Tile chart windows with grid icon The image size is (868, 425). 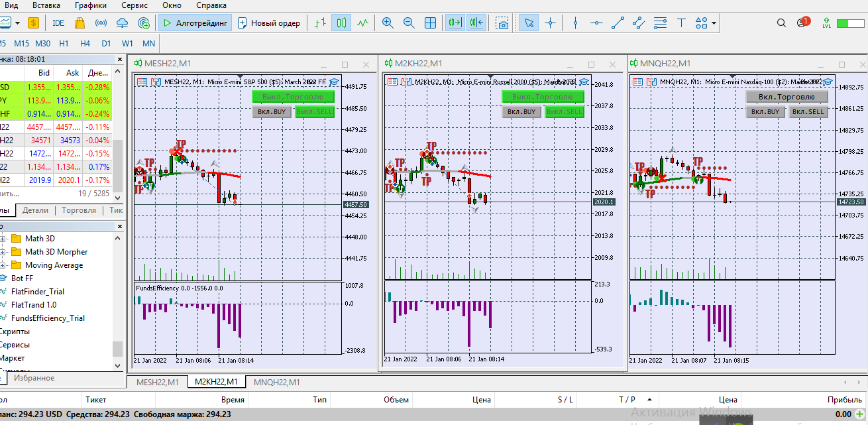(x=430, y=23)
